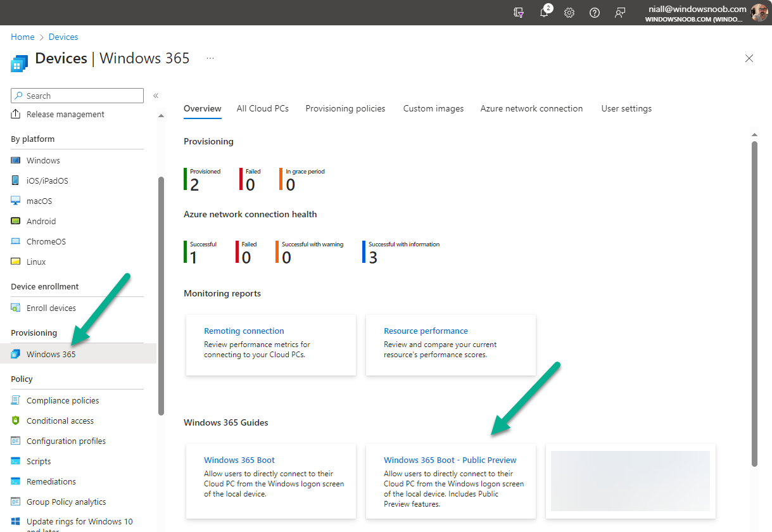Open the Custom images tab

click(x=433, y=108)
